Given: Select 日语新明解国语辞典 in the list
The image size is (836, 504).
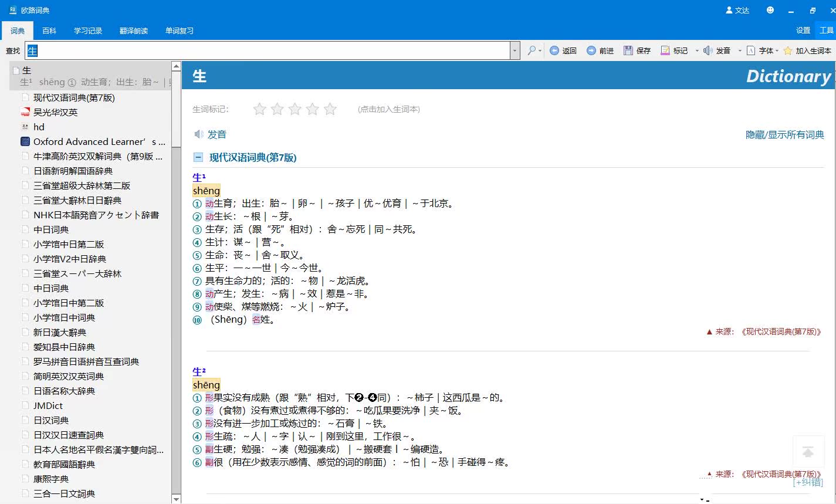Looking at the screenshot, I should point(73,171).
